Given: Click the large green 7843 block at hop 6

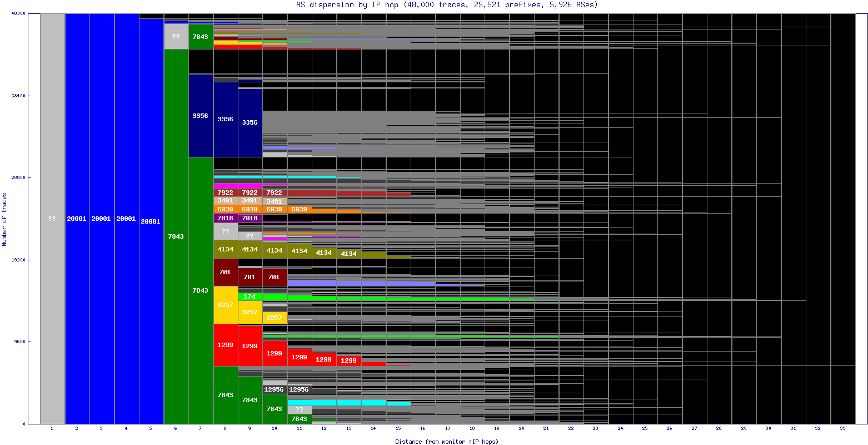Looking at the screenshot, I should coord(176,236).
